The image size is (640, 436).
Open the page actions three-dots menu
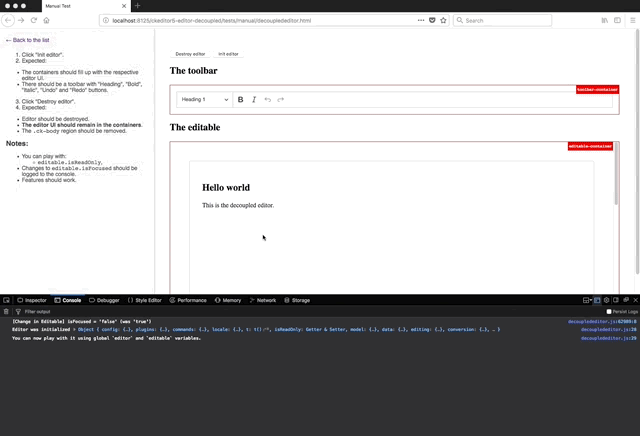(421, 20)
